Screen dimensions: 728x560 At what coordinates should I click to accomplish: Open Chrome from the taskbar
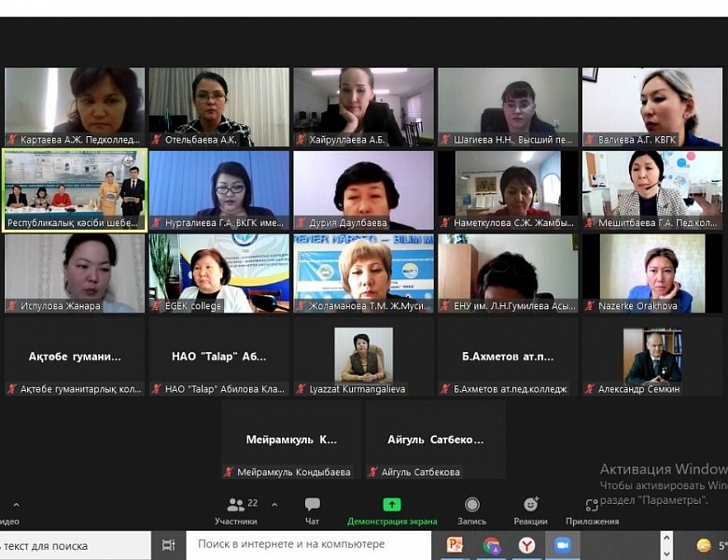492,545
